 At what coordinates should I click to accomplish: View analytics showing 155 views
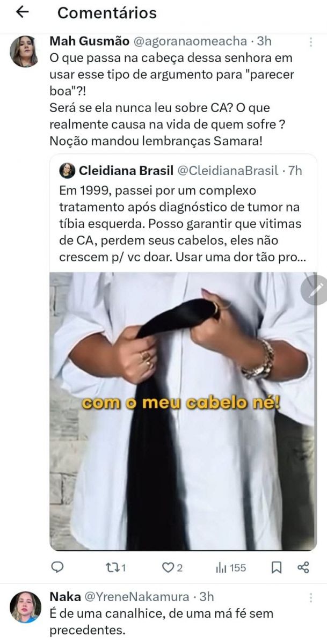(230, 567)
